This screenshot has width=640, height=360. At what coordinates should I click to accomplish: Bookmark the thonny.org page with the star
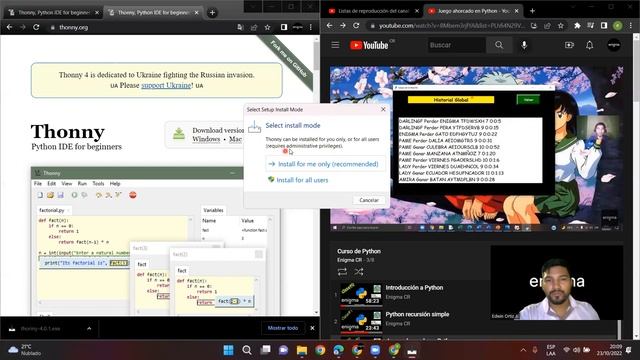(x=267, y=27)
